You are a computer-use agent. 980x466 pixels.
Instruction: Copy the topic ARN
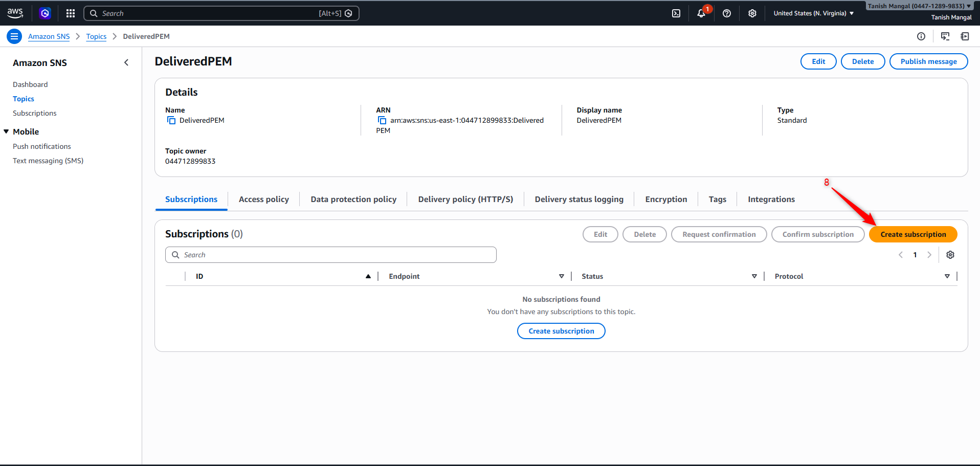[382, 120]
